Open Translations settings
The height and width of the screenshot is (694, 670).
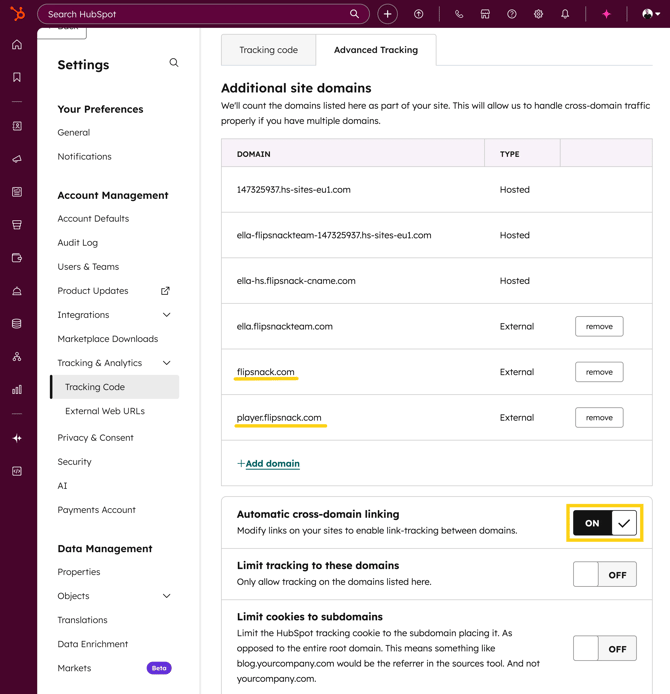tap(82, 620)
